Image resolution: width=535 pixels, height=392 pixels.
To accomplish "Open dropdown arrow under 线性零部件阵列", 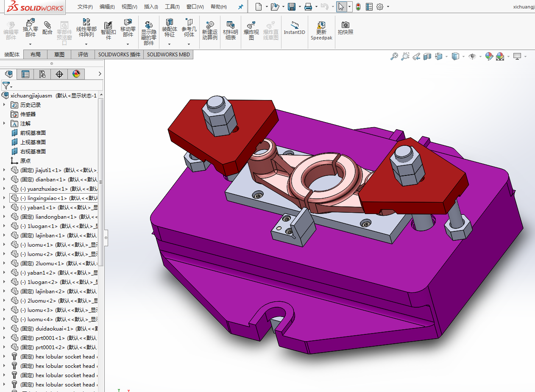I will pyautogui.click(x=86, y=44).
